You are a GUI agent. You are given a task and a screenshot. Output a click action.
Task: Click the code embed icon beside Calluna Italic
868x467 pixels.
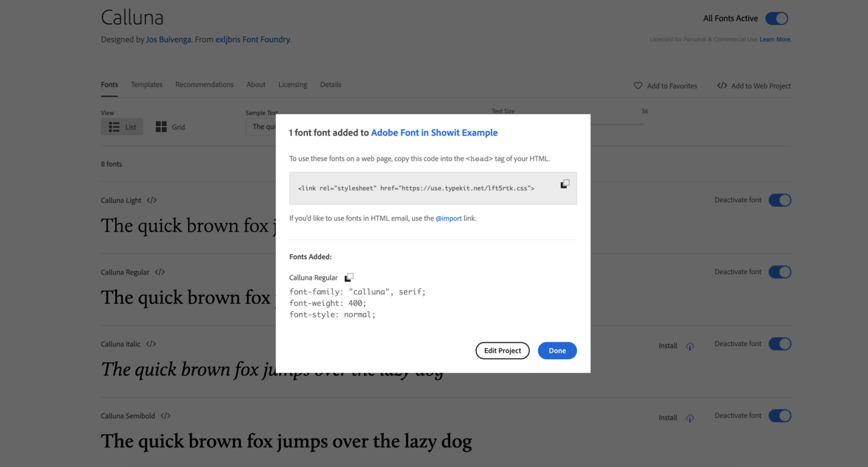(151, 343)
